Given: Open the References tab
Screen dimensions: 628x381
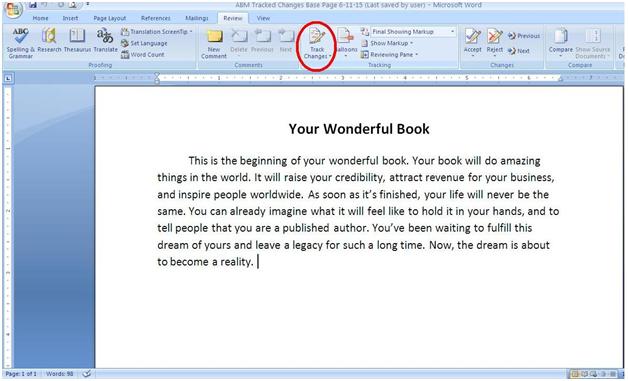Looking at the screenshot, I should tap(155, 18).
